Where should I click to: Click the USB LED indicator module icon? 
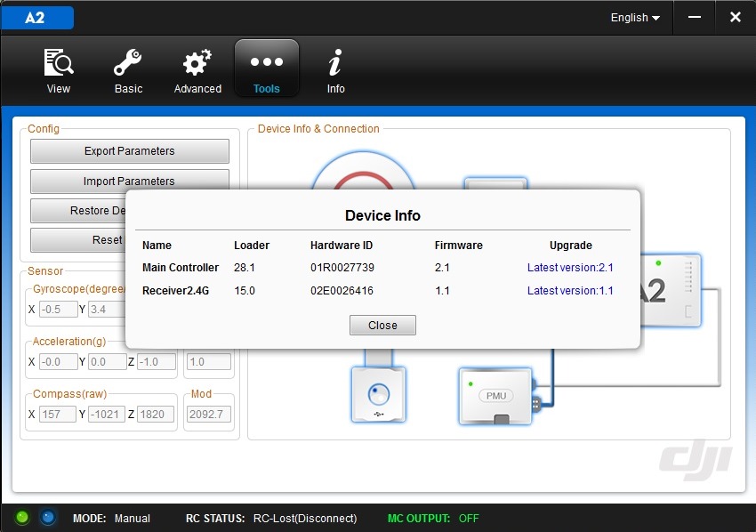[x=379, y=394]
